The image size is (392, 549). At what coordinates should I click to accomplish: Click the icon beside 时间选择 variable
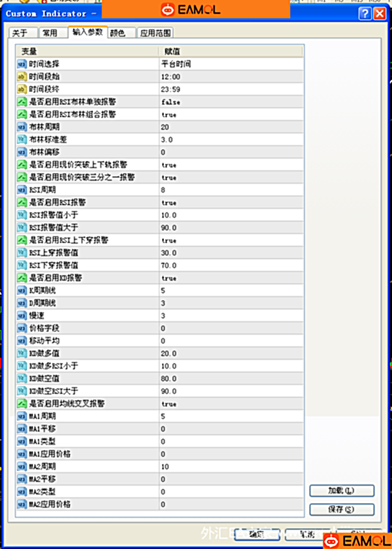tap(21, 64)
